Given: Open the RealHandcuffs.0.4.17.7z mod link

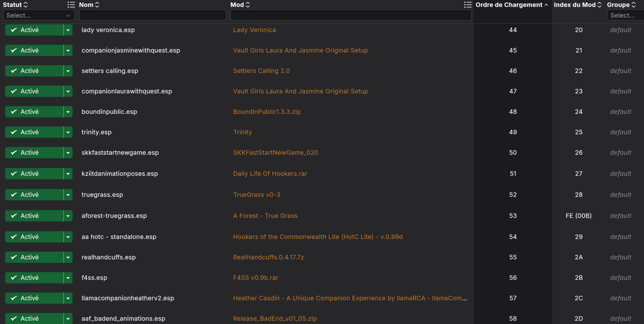Looking at the screenshot, I should pos(268,257).
